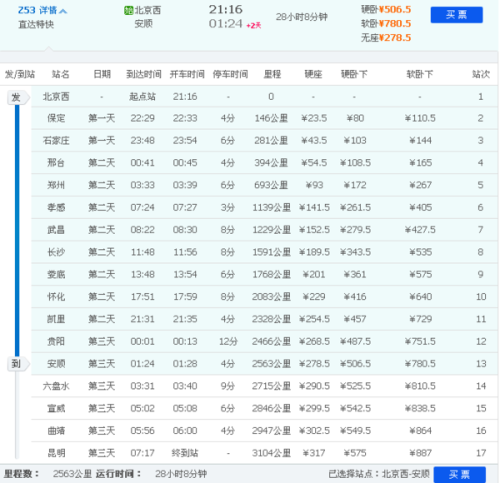
Task: Click the 站名 column header
Action: (x=60, y=74)
